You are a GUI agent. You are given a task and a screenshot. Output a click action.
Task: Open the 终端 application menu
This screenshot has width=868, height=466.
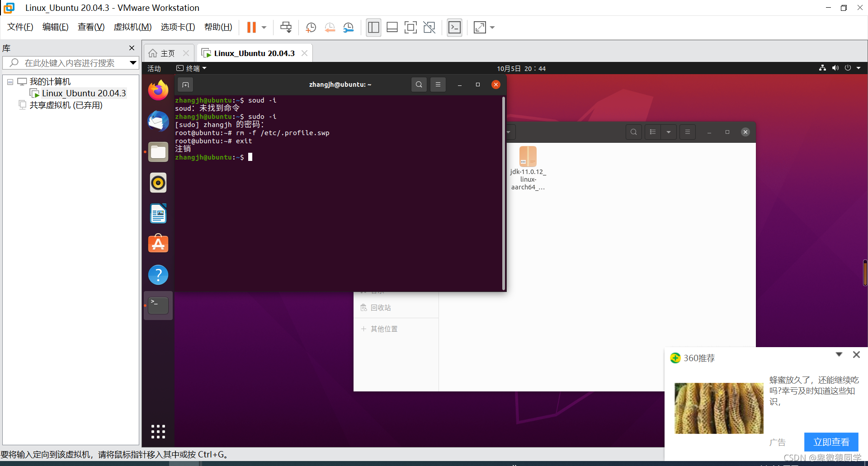(191, 68)
